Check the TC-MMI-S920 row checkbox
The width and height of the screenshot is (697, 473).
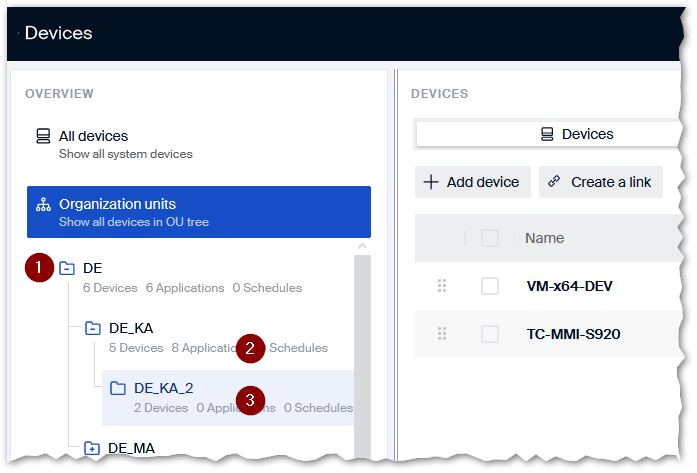(490, 333)
